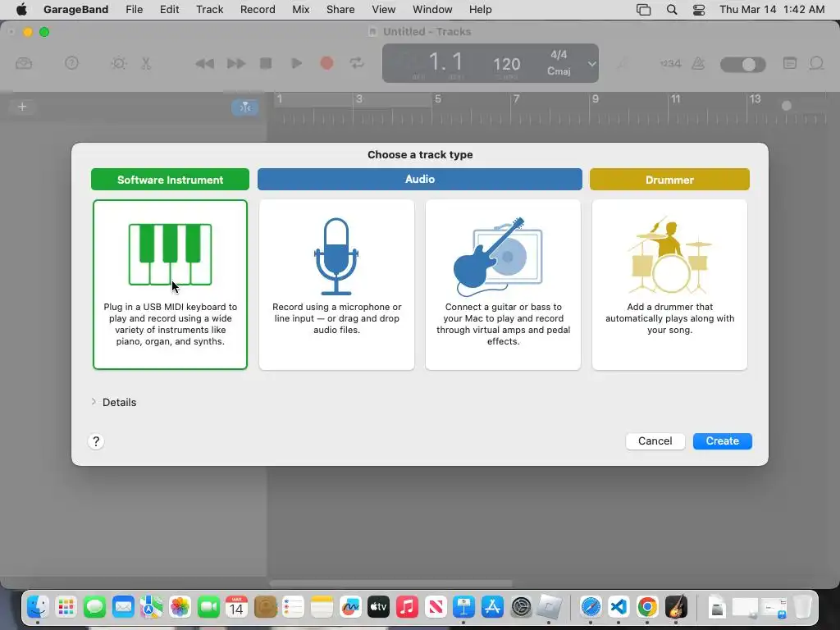Click the 1.1 playhead position display
Viewport: 840px width, 630px height.
[445, 62]
